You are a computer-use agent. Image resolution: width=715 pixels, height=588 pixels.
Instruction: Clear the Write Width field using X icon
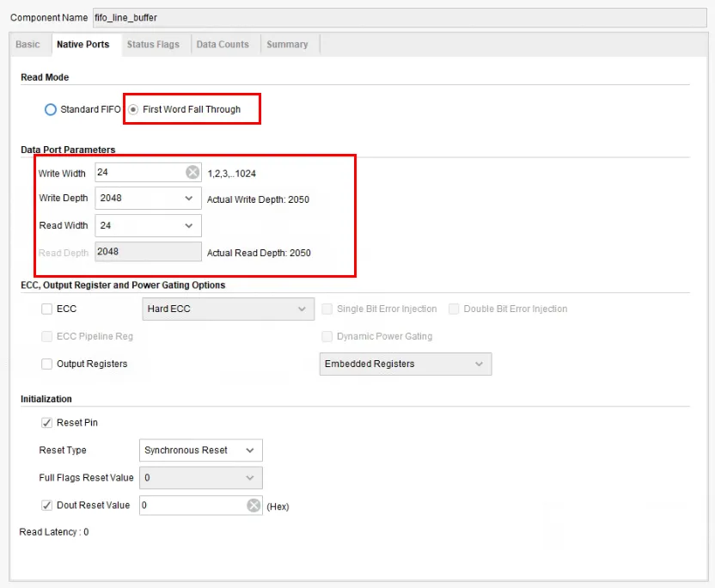point(192,173)
